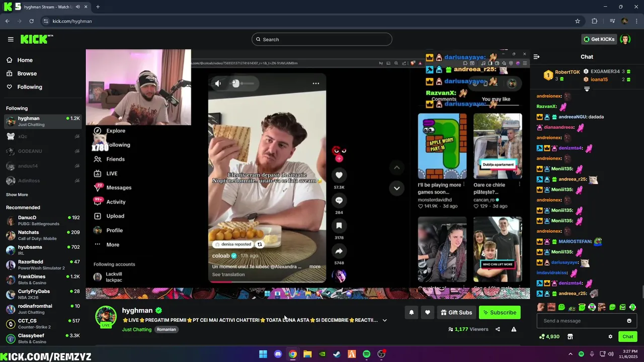Click the Kick logo in the header
This screenshot has width=644, height=362.
point(36,39)
